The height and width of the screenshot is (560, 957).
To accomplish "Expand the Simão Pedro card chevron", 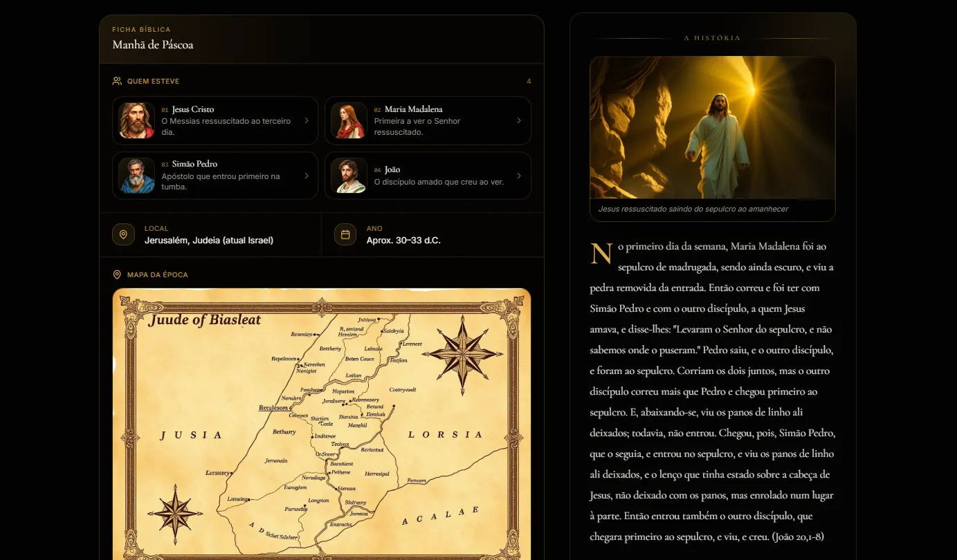I will point(307,176).
